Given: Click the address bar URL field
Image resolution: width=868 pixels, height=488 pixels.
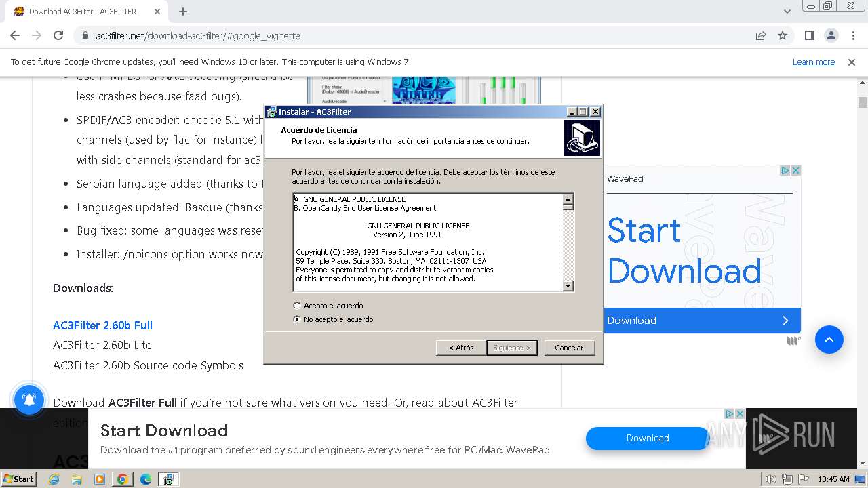Looking at the screenshot, I should click(420, 35).
